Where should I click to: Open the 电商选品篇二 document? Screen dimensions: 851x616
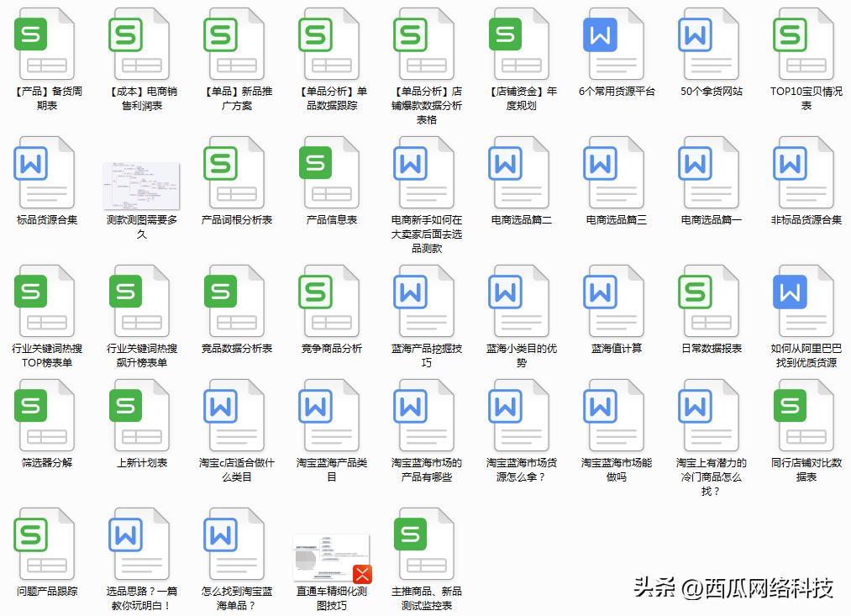tap(521, 174)
